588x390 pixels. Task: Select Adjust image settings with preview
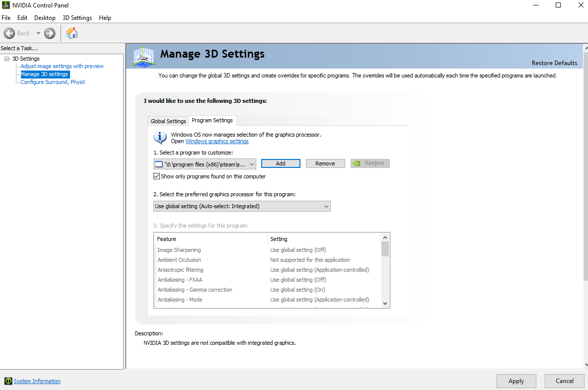point(62,66)
